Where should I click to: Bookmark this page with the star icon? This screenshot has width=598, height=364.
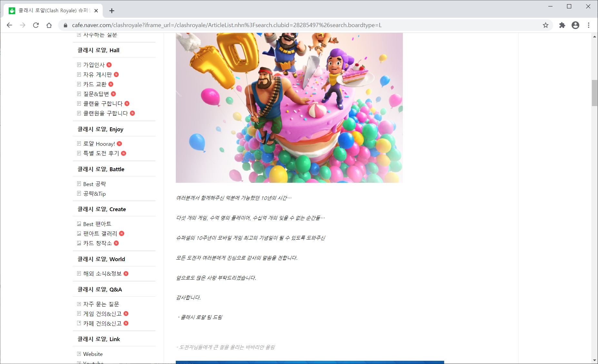[x=545, y=25]
